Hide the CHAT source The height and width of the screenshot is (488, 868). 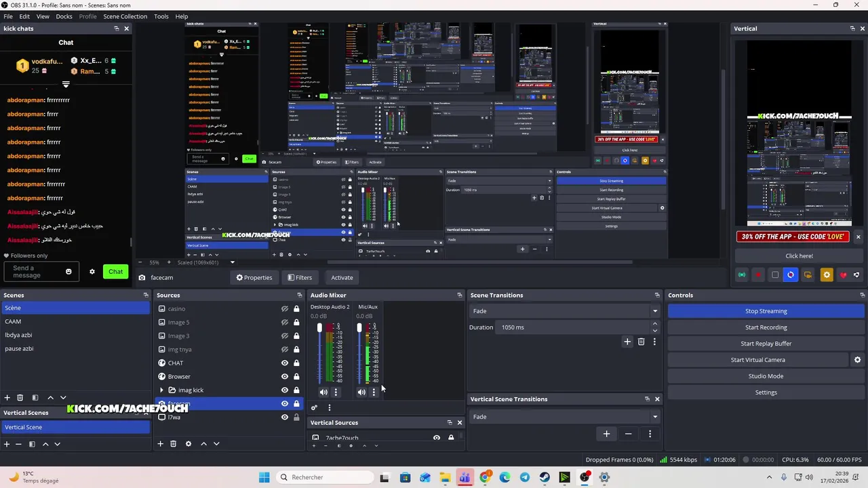285,363
